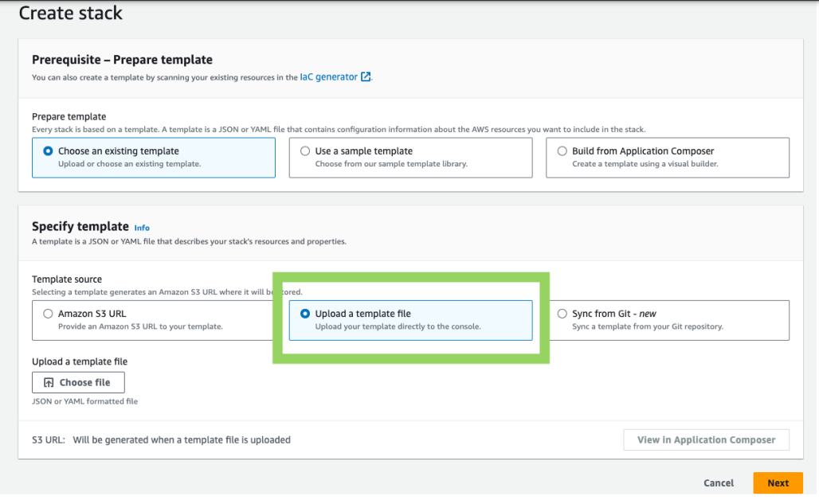Click the Prerequisite – Prepare template heading

click(x=122, y=60)
